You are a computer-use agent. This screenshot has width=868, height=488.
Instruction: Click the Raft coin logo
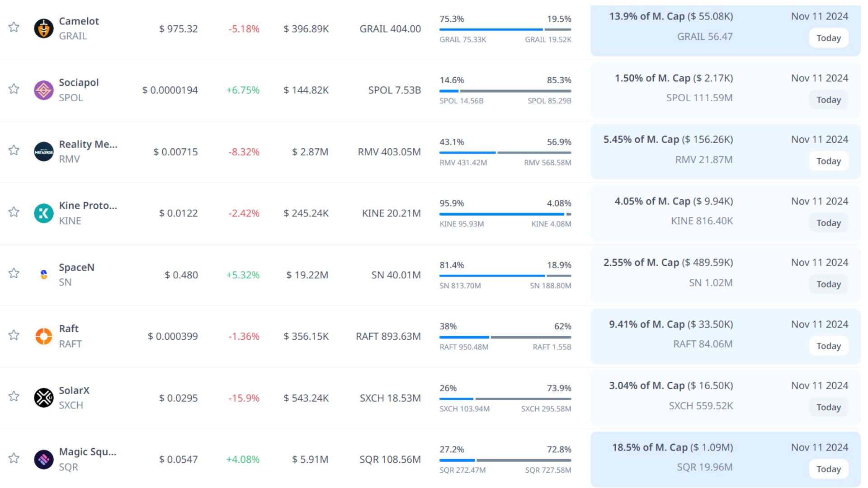(44, 336)
